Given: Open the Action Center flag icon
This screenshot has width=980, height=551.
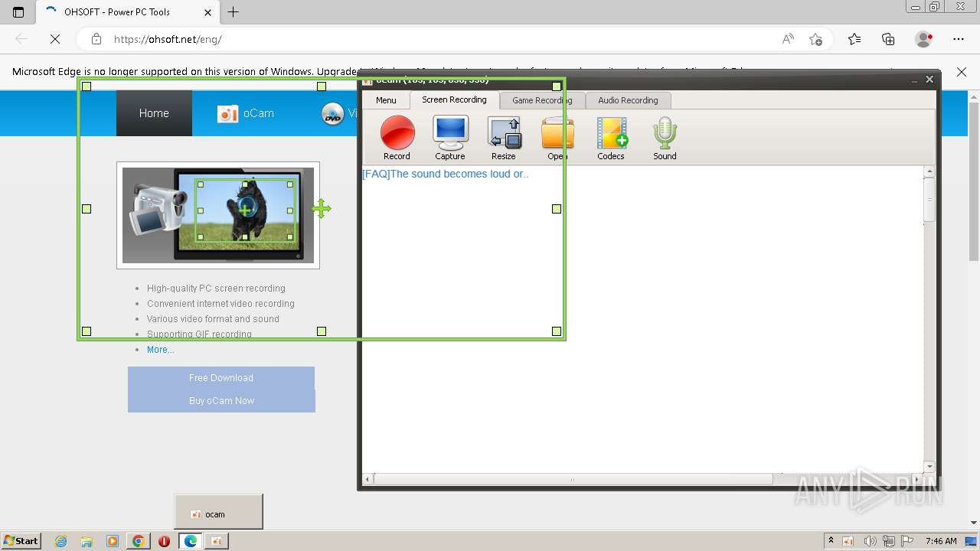Looking at the screenshot, I should 908,541.
